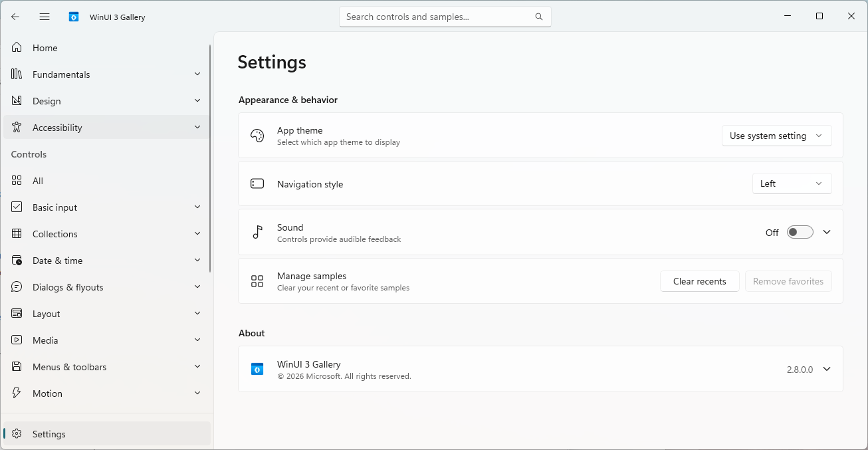Expand the Fundamentals chevron
The height and width of the screenshot is (450, 868).
[197, 74]
